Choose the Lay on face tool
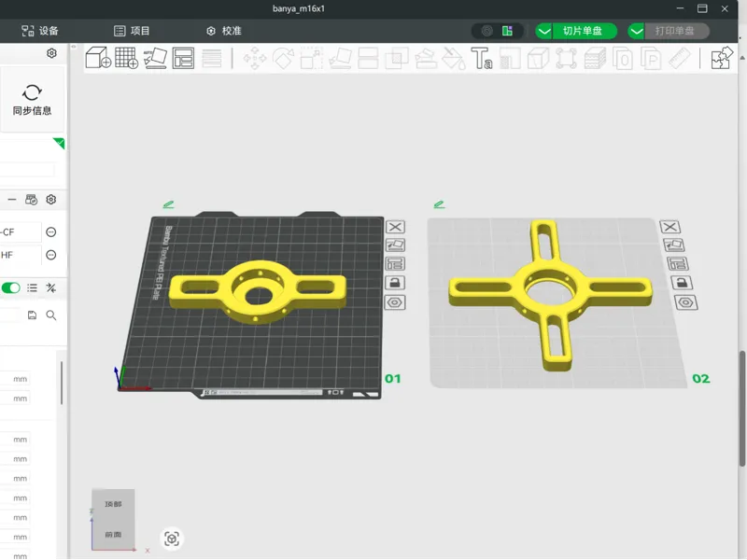 tap(340, 58)
